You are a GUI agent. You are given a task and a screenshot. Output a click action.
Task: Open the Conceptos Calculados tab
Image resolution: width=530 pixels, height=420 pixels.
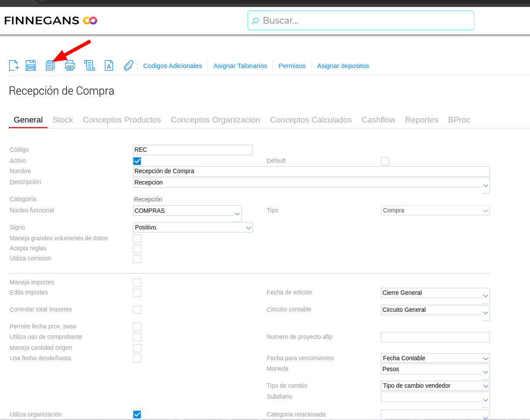311,120
